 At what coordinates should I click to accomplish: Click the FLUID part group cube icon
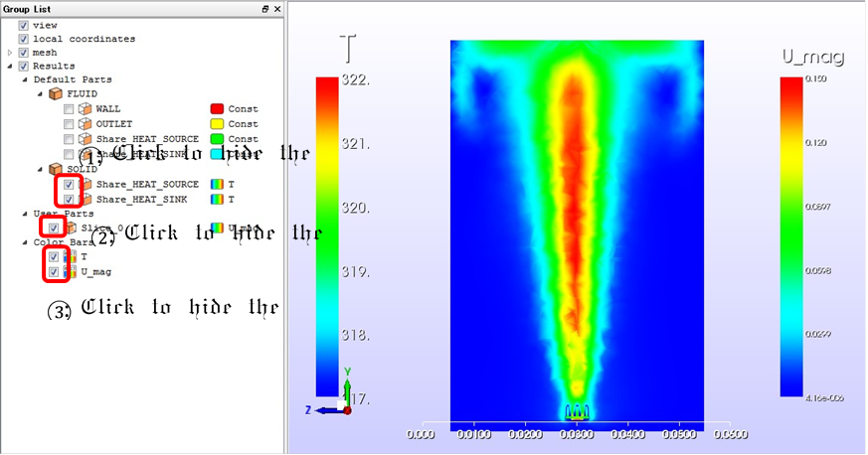(55, 94)
